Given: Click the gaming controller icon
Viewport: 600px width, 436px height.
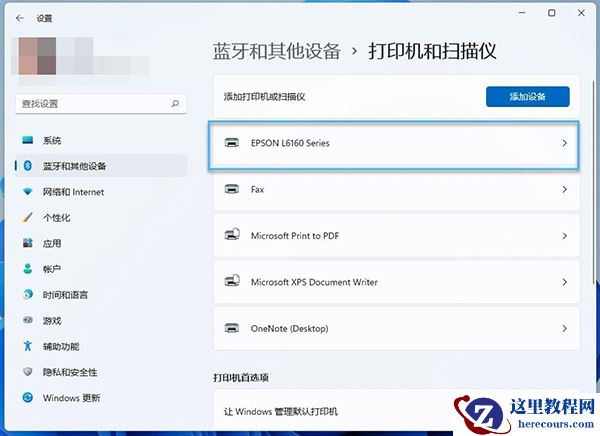Looking at the screenshot, I should pyautogui.click(x=28, y=320).
